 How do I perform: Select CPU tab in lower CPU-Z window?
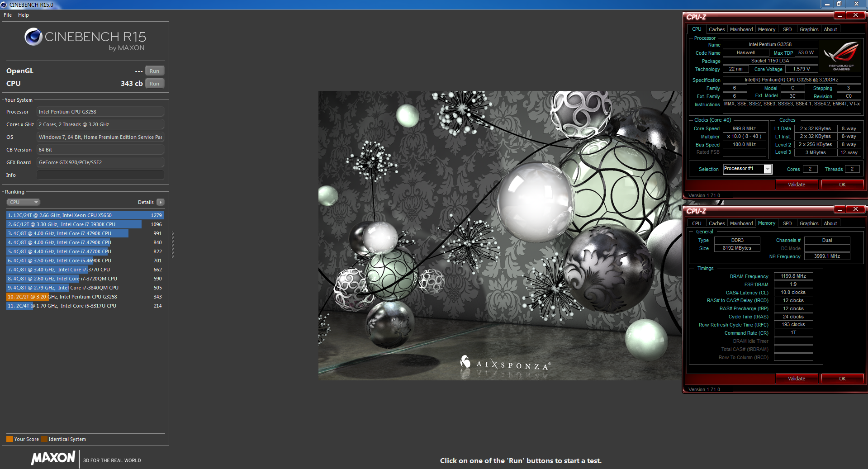(697, 223)
